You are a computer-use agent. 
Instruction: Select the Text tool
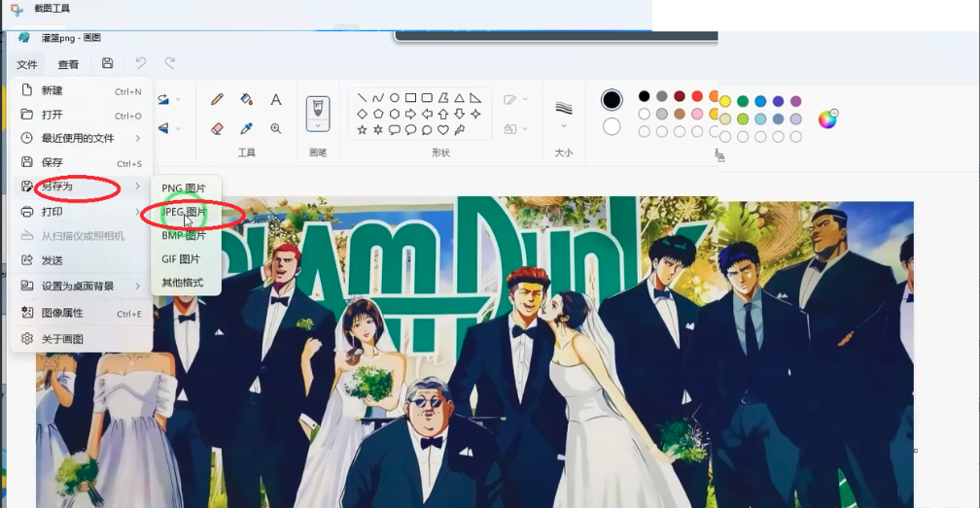pyautogui.click(x=276, y=99)
